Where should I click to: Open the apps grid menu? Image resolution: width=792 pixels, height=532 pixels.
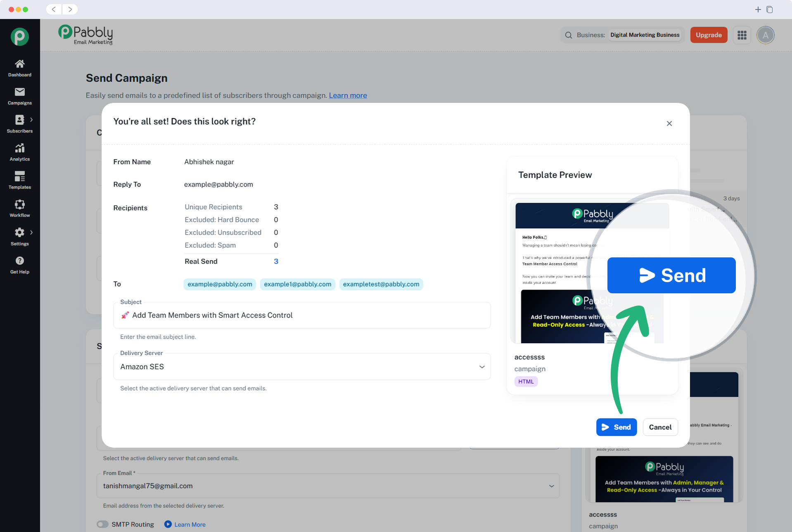[742, 35]
